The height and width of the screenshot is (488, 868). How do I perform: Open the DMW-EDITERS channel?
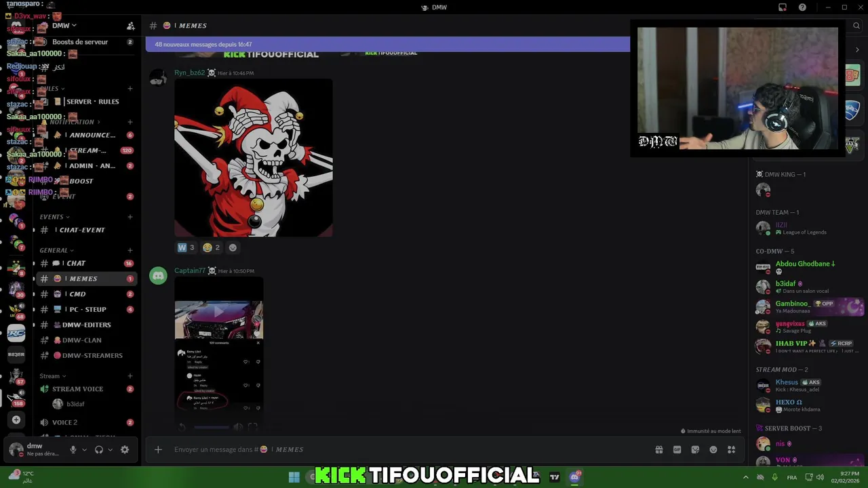(86, 325)
